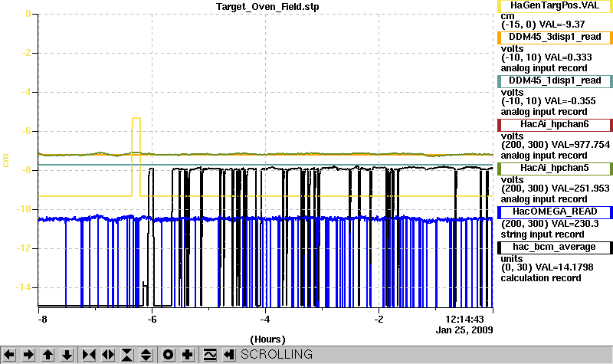Click the VAL=-9.37 readout

pos(562,25)
